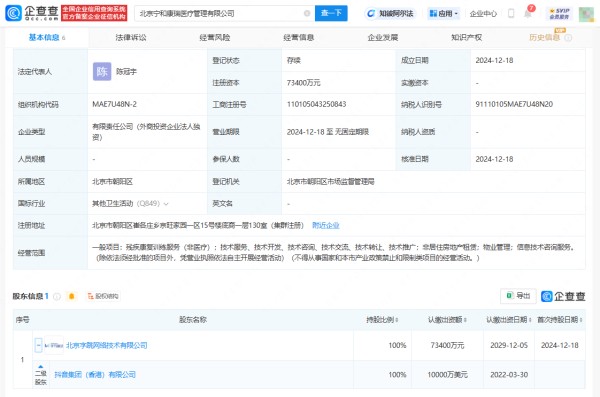Open 抖音集团（香港）有限公司 link

pos(95,374)
